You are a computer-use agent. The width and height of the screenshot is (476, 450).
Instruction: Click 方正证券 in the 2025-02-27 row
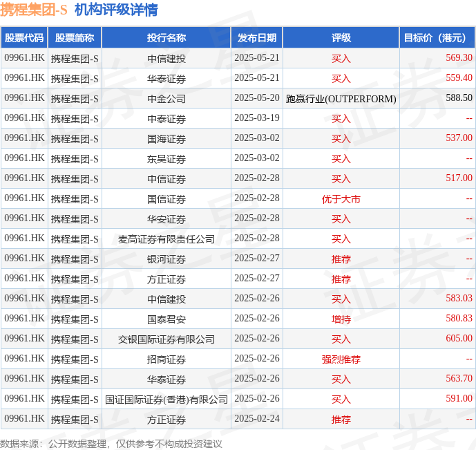coord(166,279)
